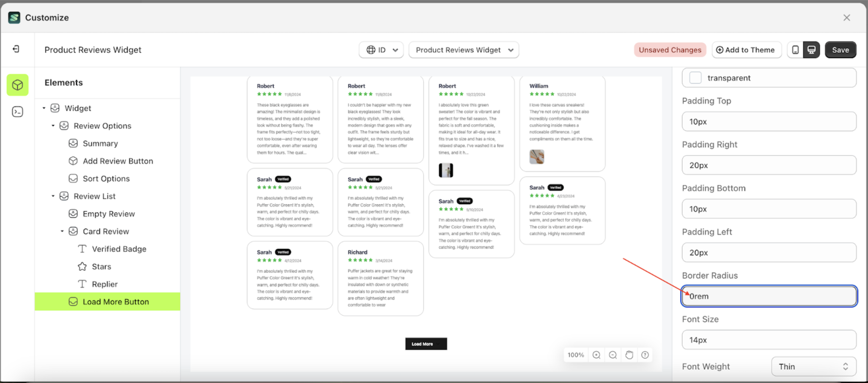Viewport: 868px width, 383px height.
Task: Switch to mobile preview mode
Action: [796, 49]
